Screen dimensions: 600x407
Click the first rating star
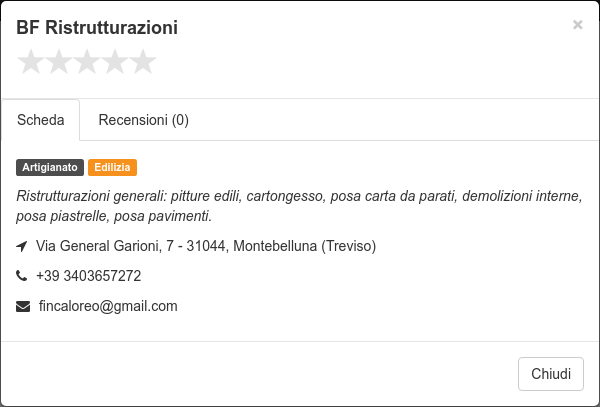31,62
